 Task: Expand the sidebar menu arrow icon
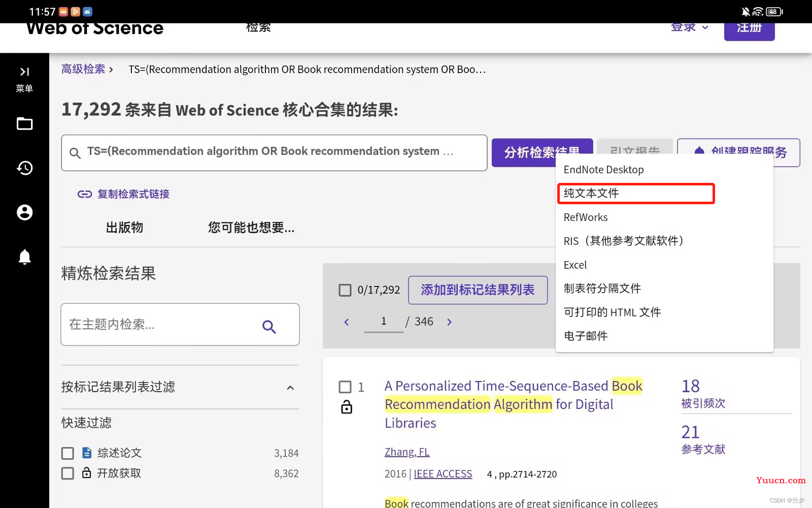tap(24, 72)
